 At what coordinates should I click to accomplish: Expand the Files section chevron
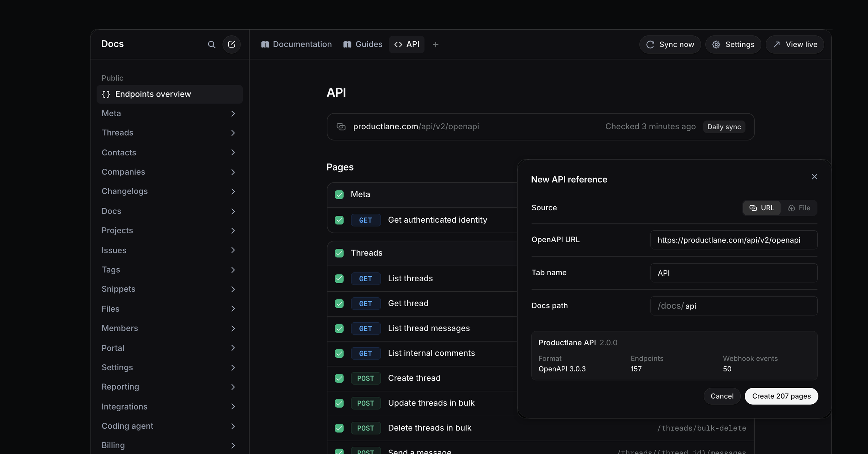[x=233, y=309]
